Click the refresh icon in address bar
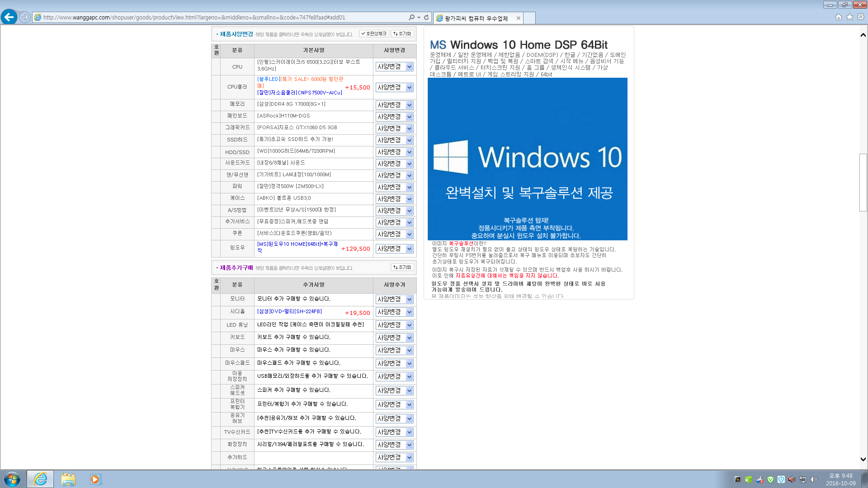 [x=426, y=17]
